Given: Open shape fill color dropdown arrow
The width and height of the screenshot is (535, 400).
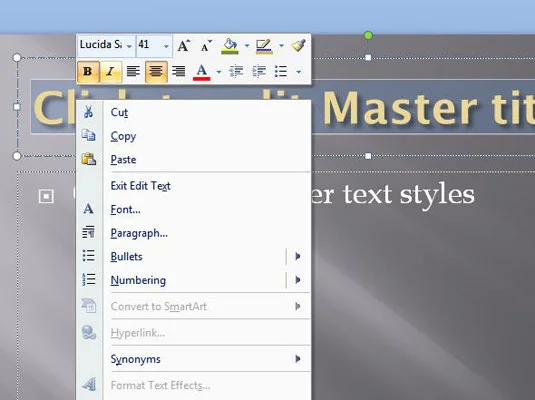Looking at the screenshot, I should tap(247, 45).
